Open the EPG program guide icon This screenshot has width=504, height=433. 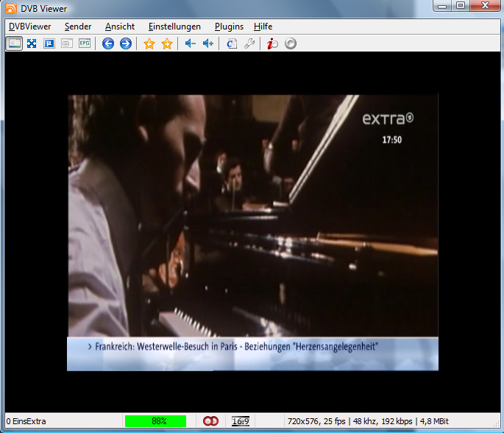(85, 43)
